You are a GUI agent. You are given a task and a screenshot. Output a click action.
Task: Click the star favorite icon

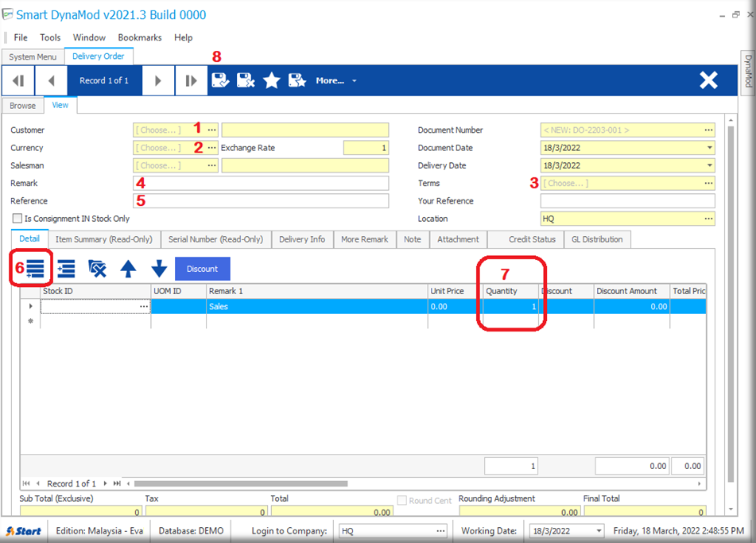(272, 80)
